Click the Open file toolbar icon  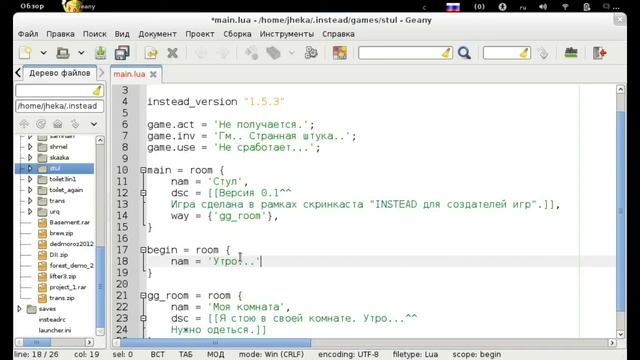point(62,53)
